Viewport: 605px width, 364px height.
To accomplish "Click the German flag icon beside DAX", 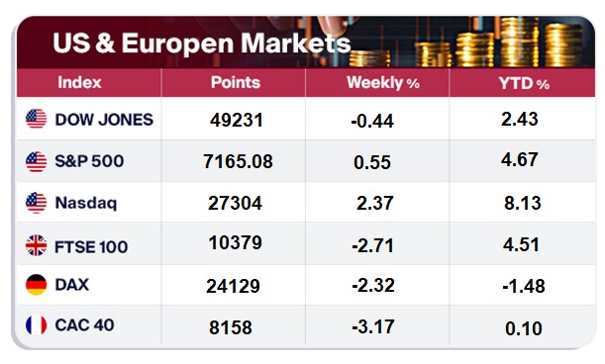I will click(x=36, y=285).
